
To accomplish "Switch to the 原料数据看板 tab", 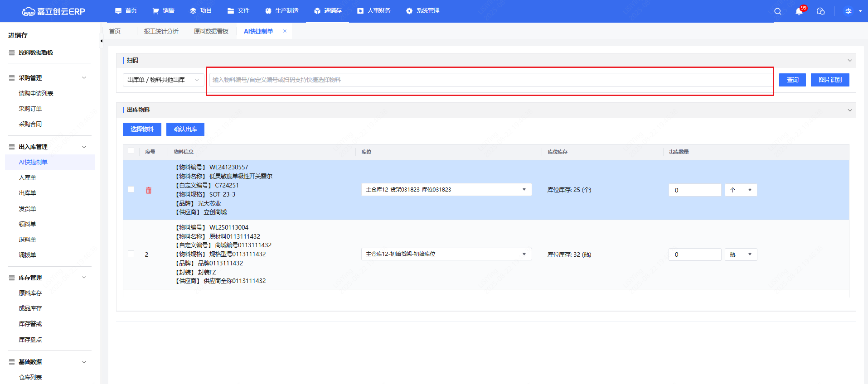I will coord(211,31).
